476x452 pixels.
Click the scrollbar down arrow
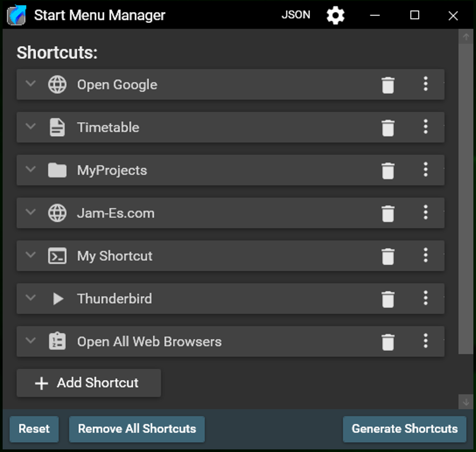(x=465, y=402)
